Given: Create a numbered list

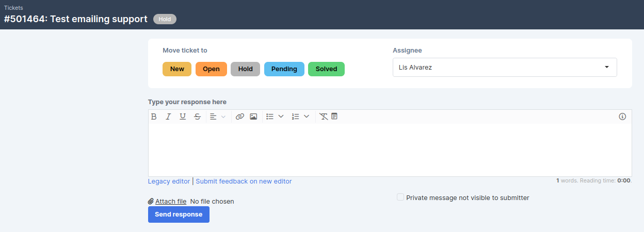Looking at the screenshot, I should [296, 117].
